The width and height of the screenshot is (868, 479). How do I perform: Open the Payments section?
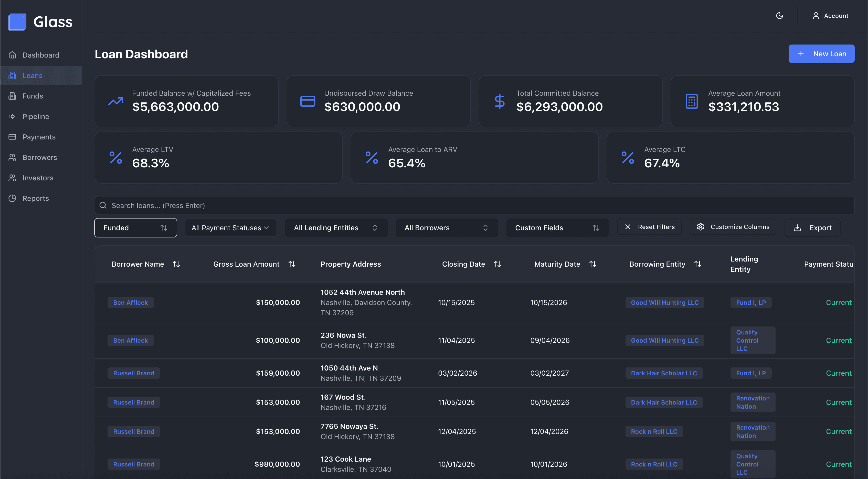click(39, 137)
